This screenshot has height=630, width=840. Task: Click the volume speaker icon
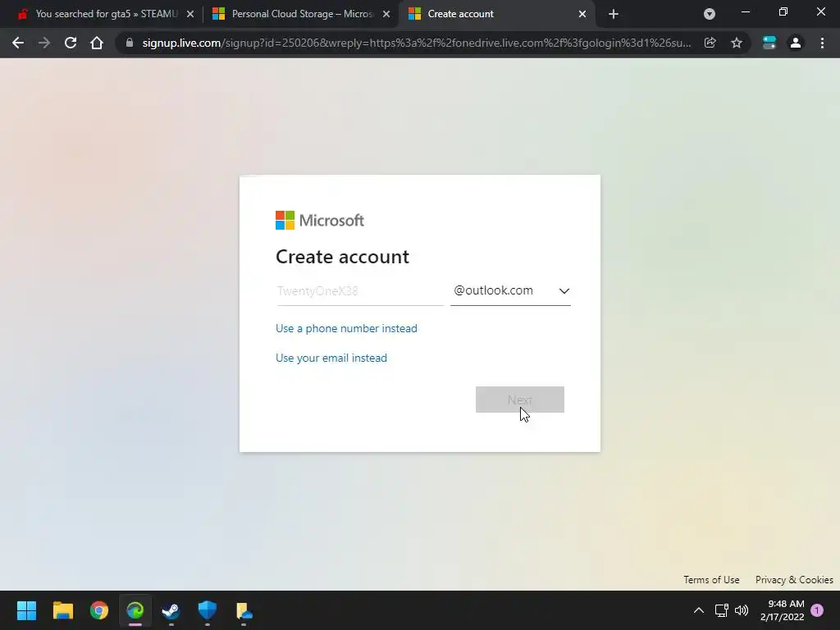pyautogui.click(x=742, y=610)
